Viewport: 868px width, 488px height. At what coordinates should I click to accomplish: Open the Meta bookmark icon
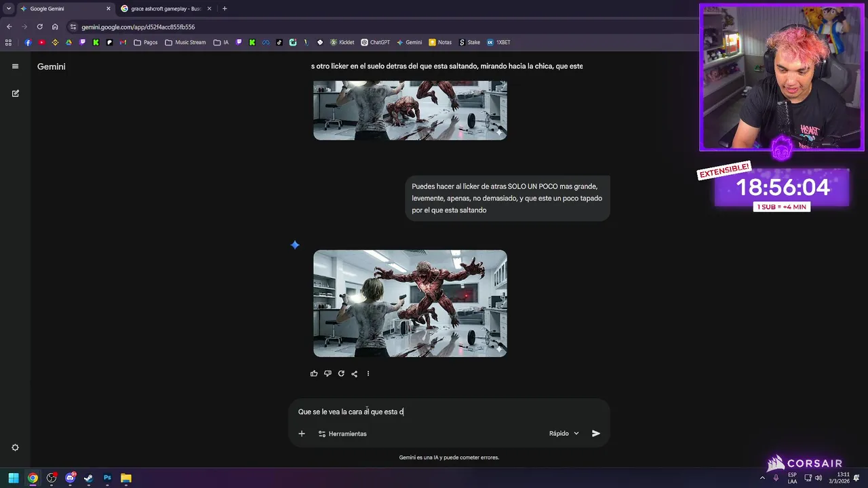[x=266, y=42]
